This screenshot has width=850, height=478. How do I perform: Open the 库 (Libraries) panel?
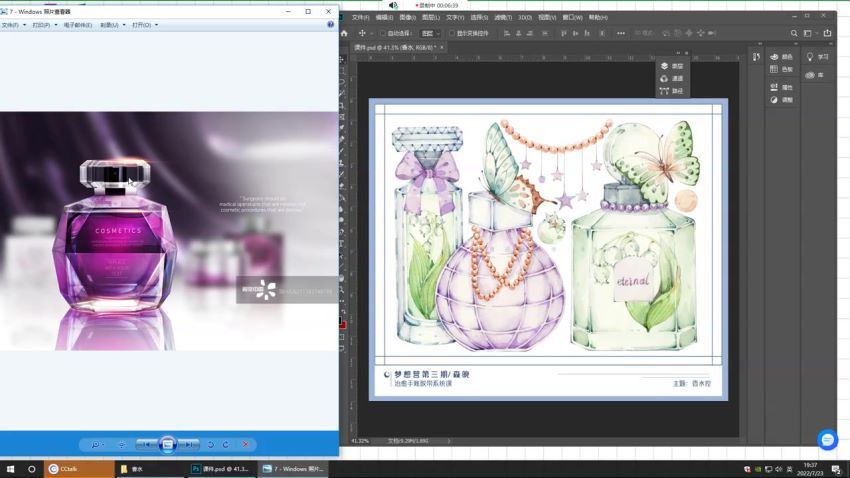[815, 75]
